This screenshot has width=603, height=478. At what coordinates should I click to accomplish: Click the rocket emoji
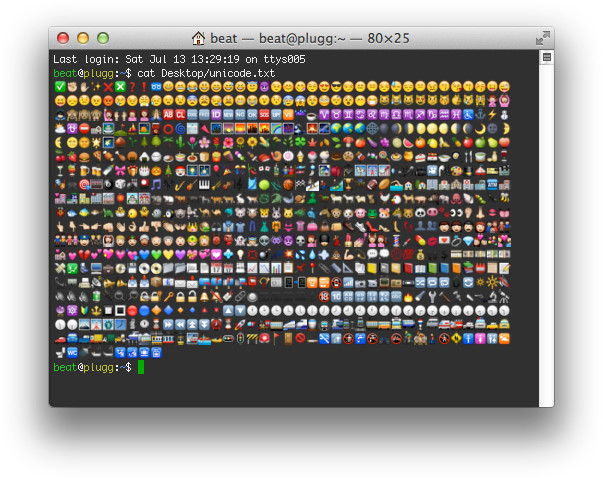point(240,325)
